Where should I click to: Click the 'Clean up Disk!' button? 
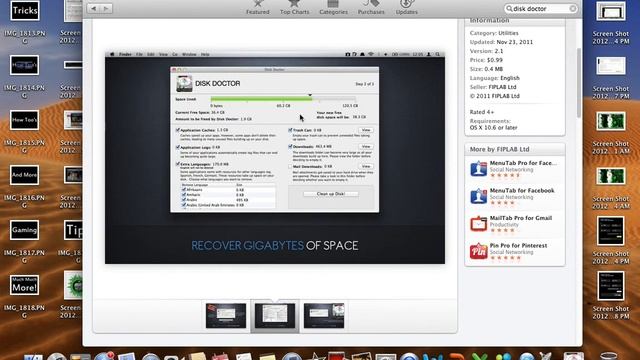pyautogui.click(x=331, y=194)
